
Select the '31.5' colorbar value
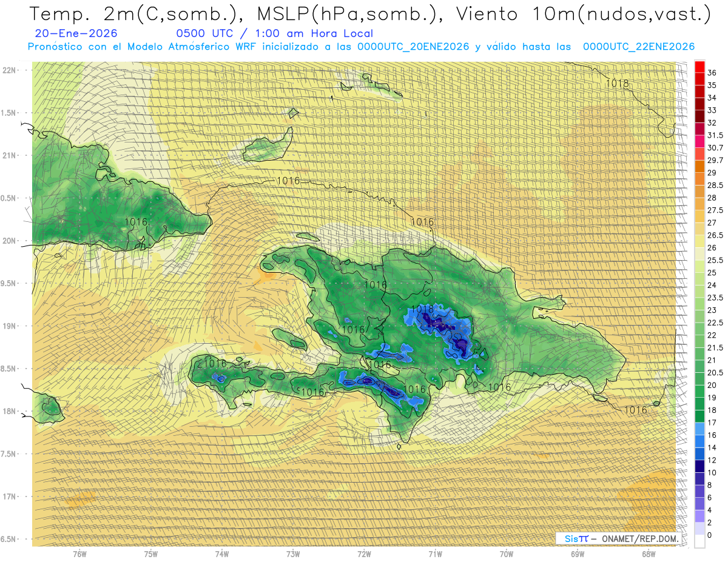pos(715,135)
